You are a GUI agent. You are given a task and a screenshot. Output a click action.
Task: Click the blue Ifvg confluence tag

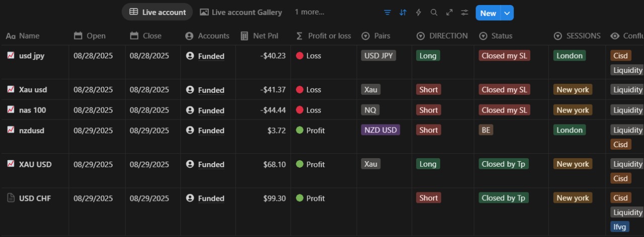(620, 227)
